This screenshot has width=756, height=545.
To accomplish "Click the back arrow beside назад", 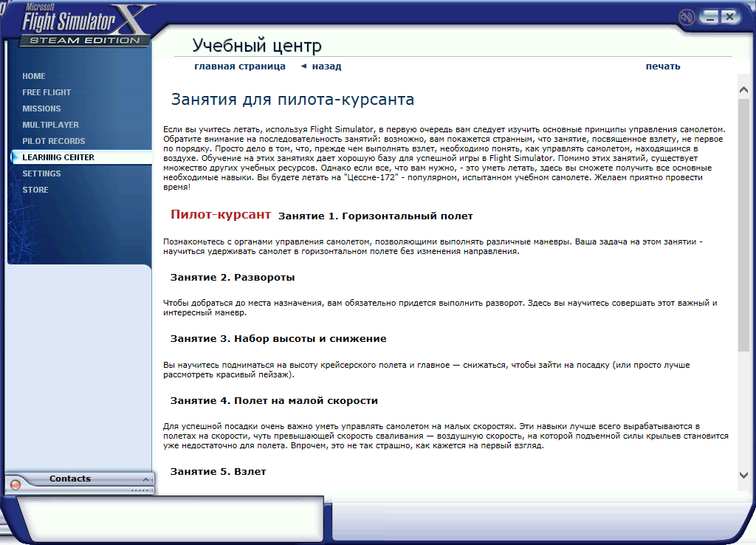I will [x=303, y=66].
